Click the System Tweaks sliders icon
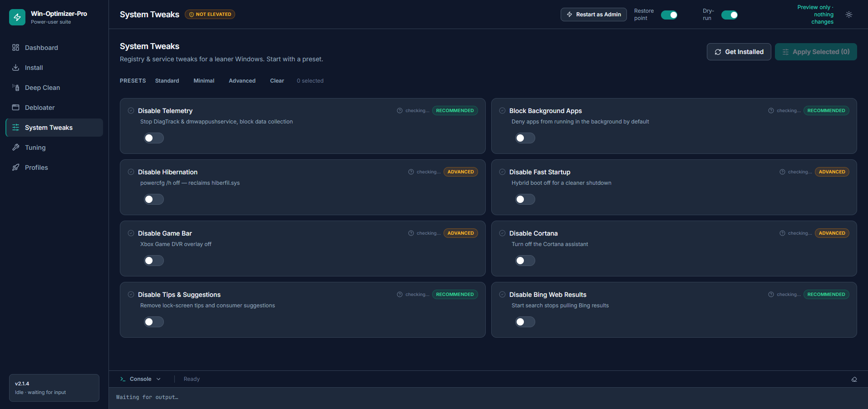The image size is (868, 409). 15,128
